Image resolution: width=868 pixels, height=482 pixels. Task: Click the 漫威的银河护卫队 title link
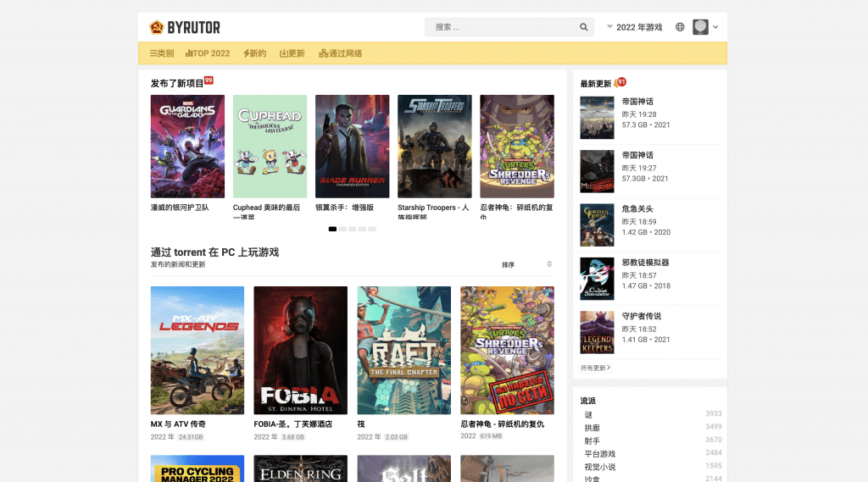point(180,208)
